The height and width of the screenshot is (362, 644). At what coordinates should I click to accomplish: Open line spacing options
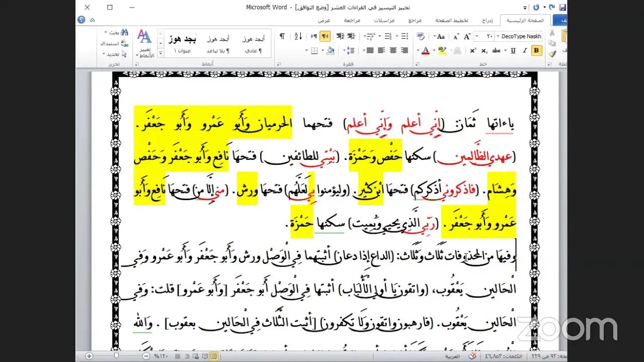coord(351,50)
